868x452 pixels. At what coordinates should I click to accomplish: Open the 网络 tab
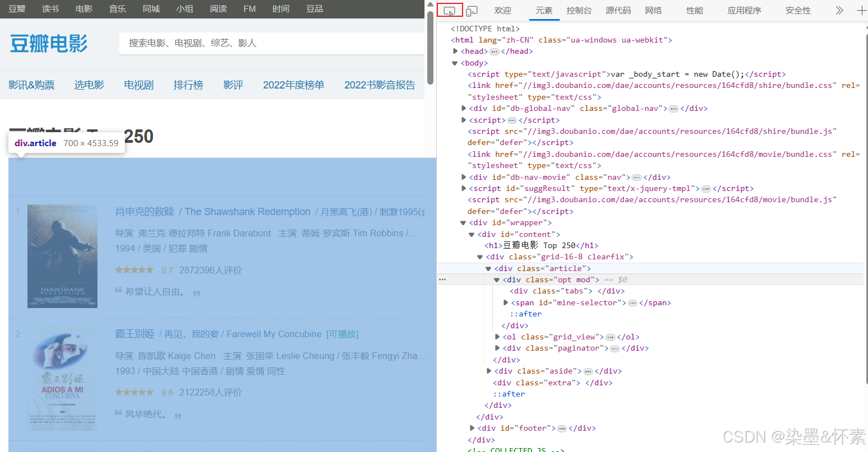click(654, 10)
